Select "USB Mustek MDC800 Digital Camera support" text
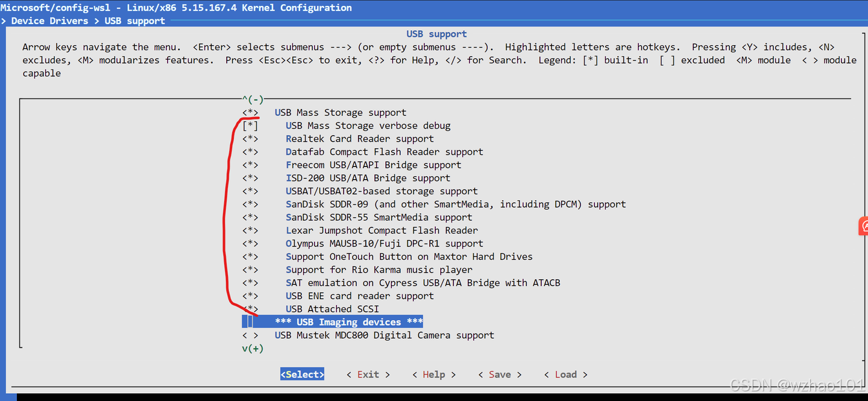The image size is (868, 401). pos(385,335)
